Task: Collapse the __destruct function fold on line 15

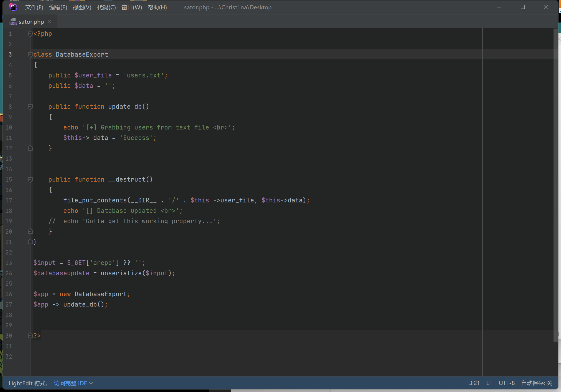Action: click(30, 180)
